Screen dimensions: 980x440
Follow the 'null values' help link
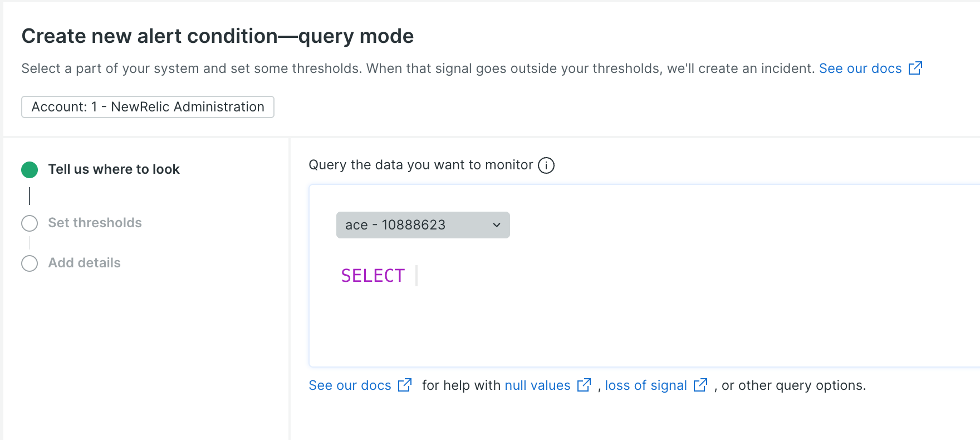[x=537, y=385]
